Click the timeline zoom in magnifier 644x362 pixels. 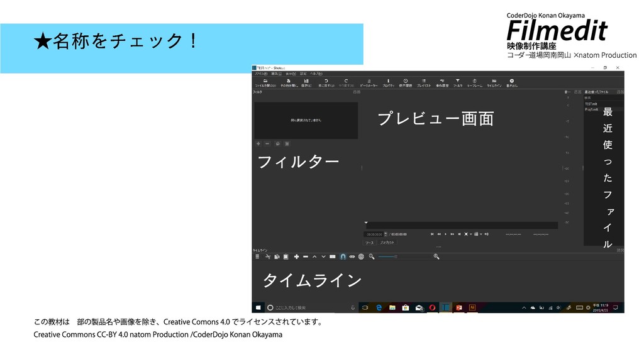[x=436, y=256]
